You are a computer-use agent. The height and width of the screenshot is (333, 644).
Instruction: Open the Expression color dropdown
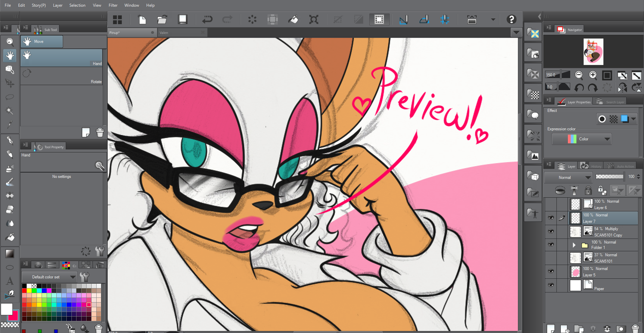[582, 139]
